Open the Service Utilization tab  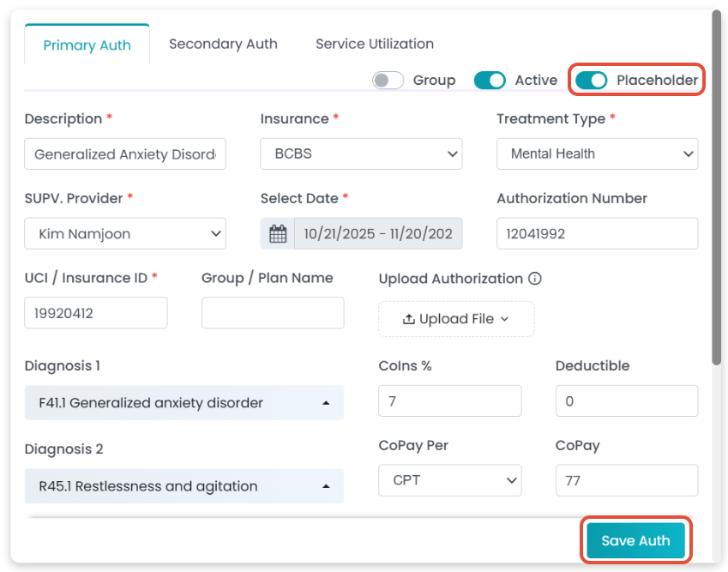pos(374,44)
